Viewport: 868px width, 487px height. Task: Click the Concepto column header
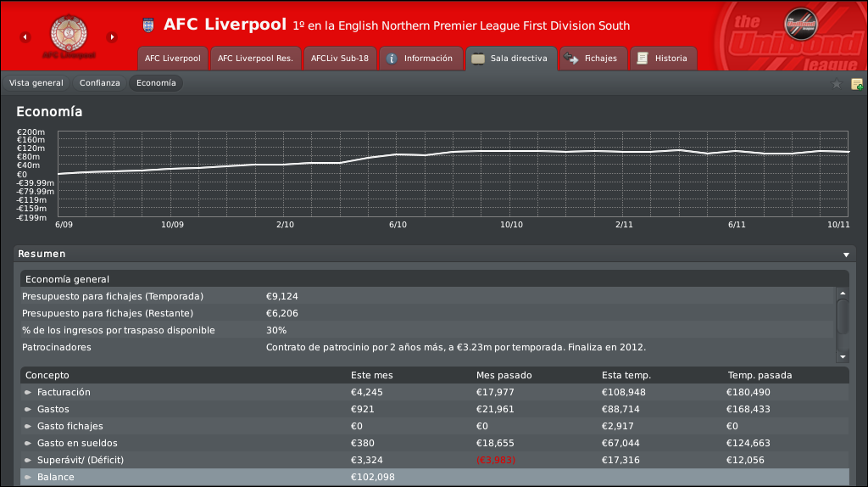click(47, 375)
